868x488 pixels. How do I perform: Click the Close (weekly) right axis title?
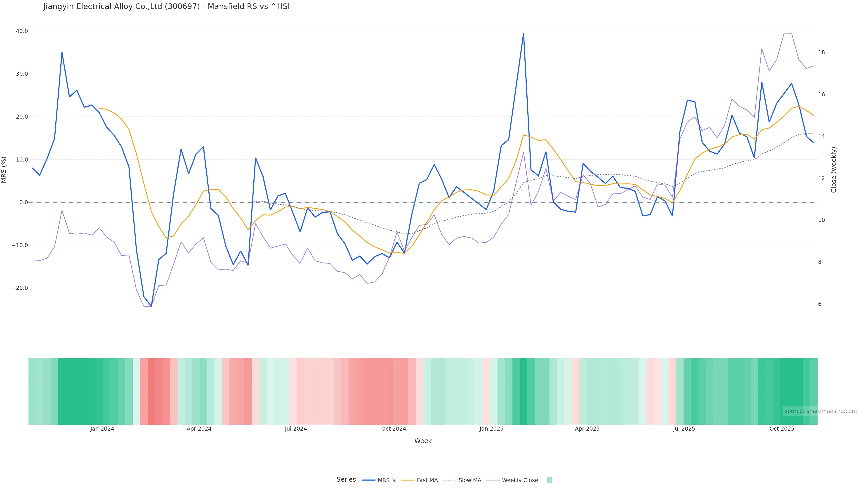click(834, 170)
